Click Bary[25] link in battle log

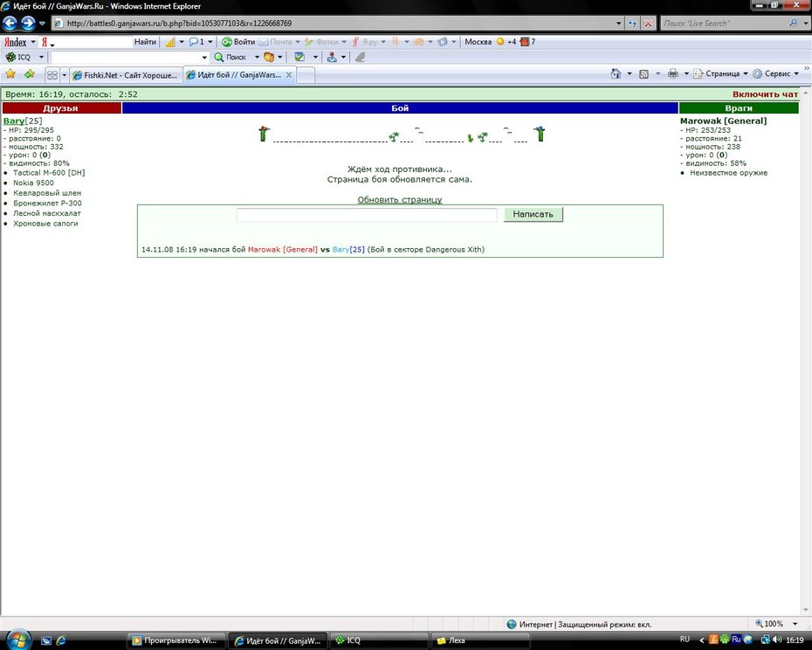click(348, 249)
